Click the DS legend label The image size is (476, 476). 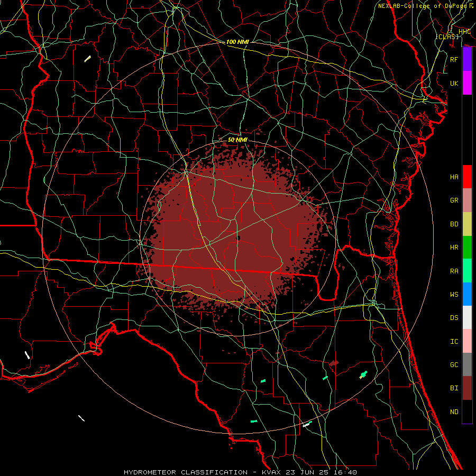[454, 318]
